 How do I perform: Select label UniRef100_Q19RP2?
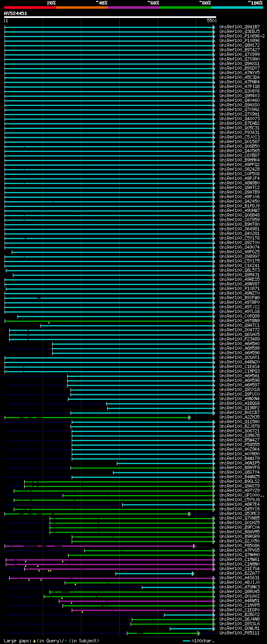coord(239,408)
